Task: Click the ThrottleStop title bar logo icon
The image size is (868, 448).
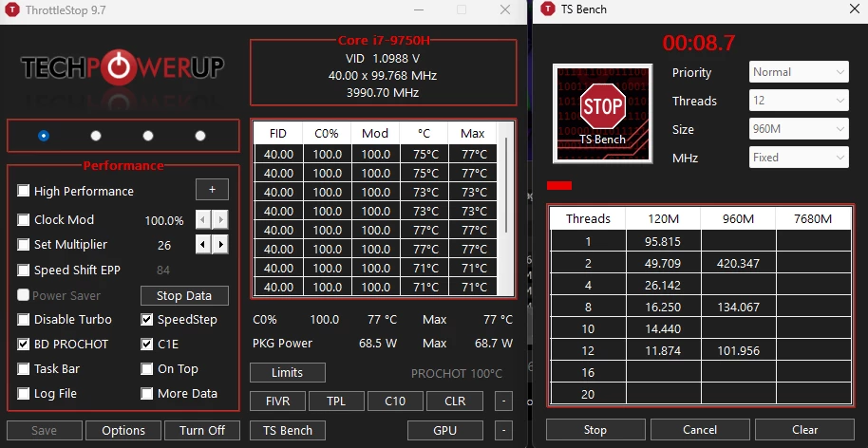Action: point(12,9)
